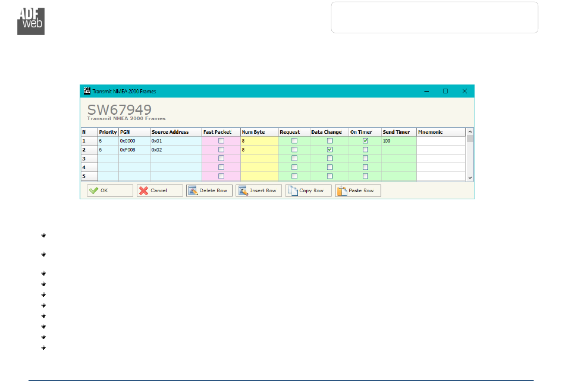Click the green checkmark icon on OK
This screenshot has width=565, height=392.
coord(94,190)
